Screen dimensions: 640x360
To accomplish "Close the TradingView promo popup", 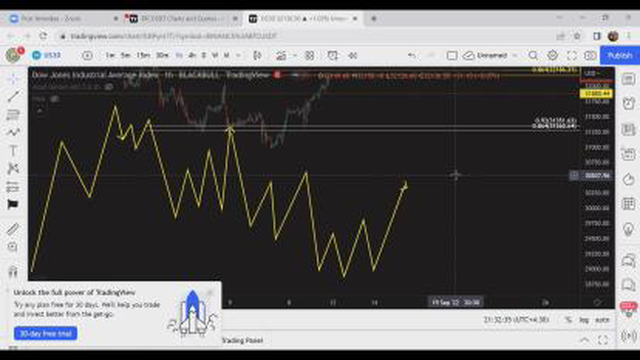I will tap(210, 292).
